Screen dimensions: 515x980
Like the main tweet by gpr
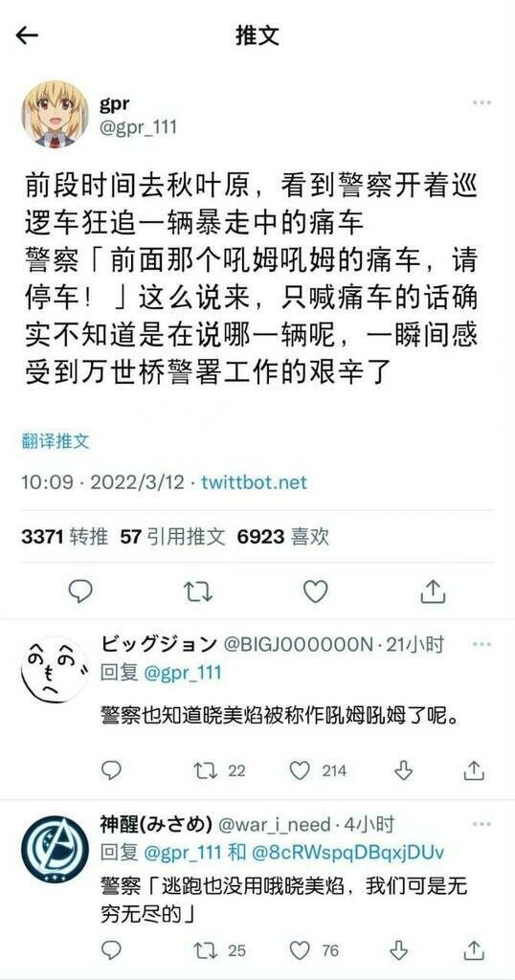tap(316, 590)
